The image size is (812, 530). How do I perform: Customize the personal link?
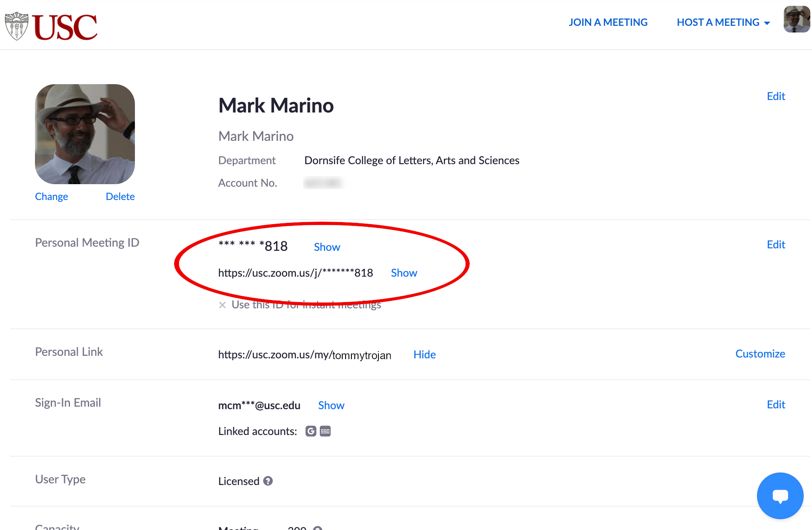tap(760, 354)
